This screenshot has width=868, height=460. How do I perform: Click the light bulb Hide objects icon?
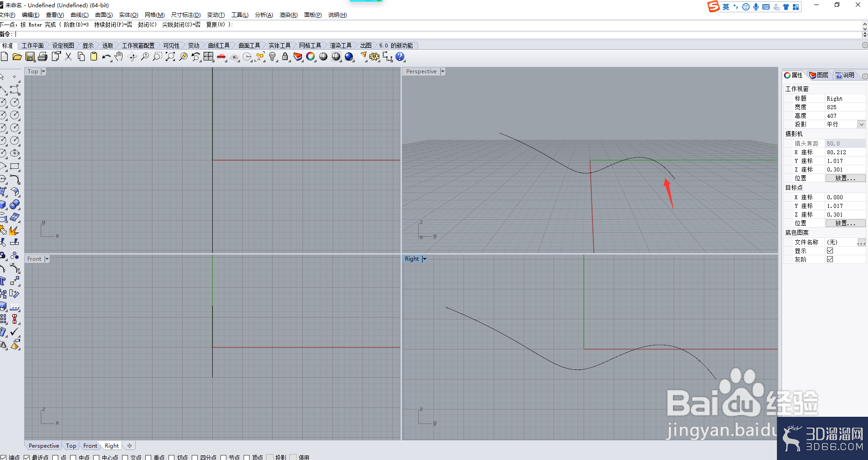[272, 56]
